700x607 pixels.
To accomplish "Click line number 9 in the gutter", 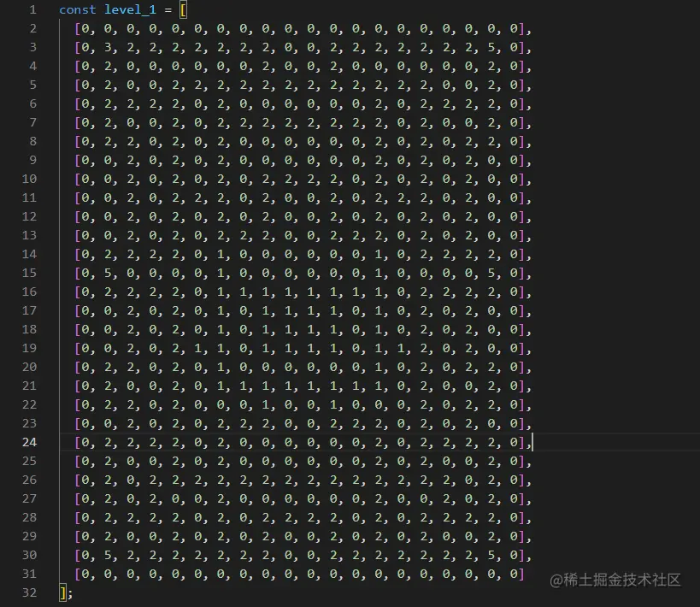I will (32, 160).
